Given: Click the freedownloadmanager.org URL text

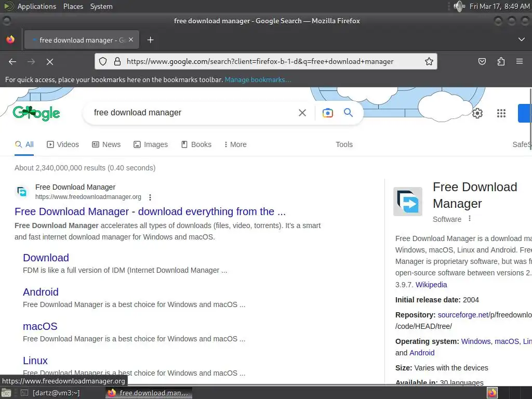Looking at the screenshot, I should pyautogui.click(x=88, y=197).
